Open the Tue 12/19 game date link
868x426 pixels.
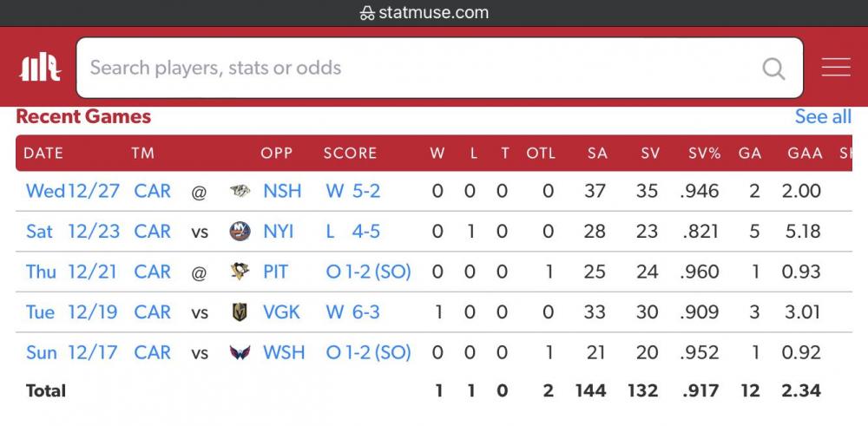coord(72,312)
